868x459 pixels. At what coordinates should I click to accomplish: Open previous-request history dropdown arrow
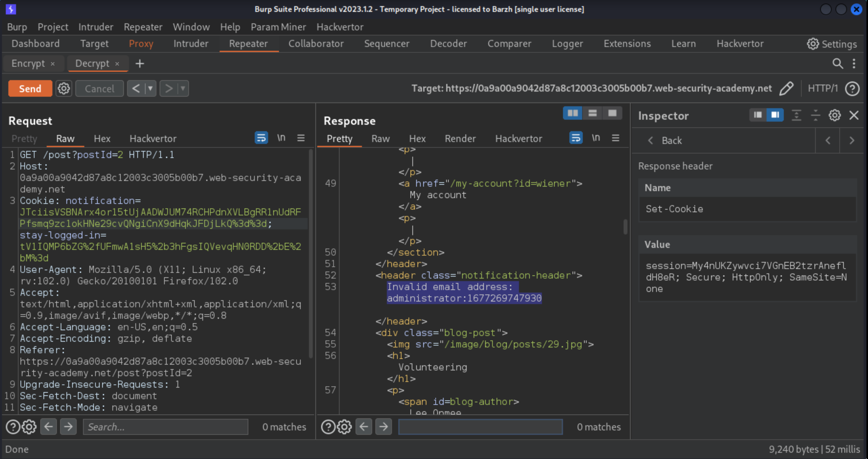tap(150, 89)
